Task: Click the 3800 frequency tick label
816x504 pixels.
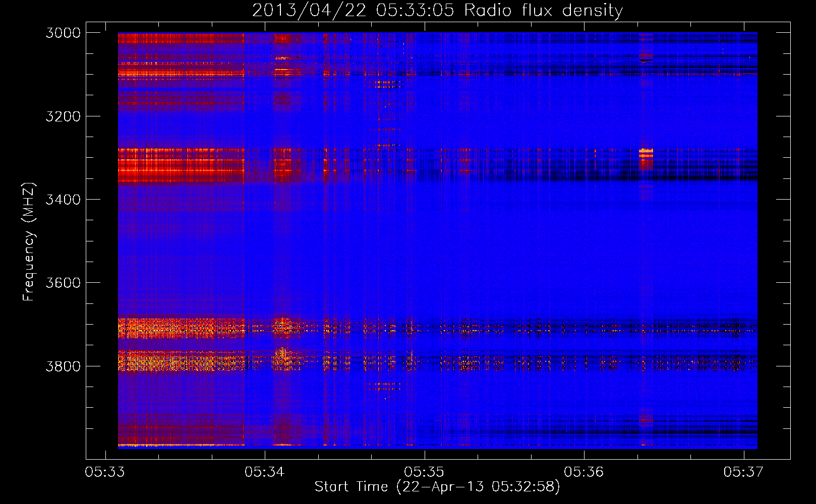Action: coord(63,366)
